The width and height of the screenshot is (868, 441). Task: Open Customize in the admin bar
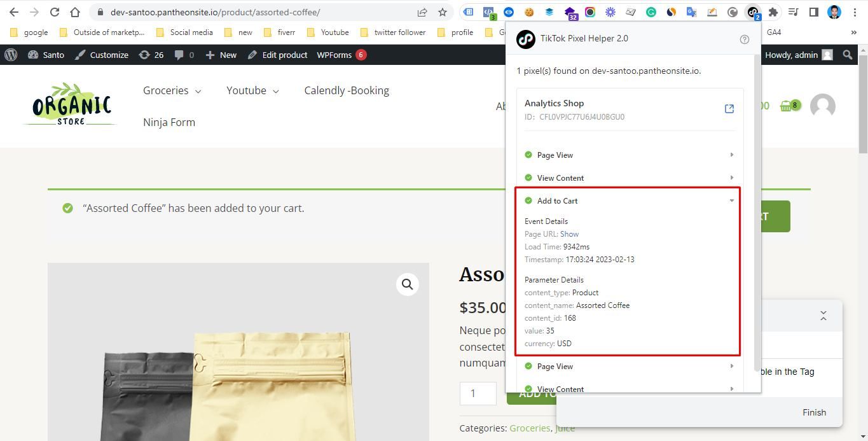[102, 55]
